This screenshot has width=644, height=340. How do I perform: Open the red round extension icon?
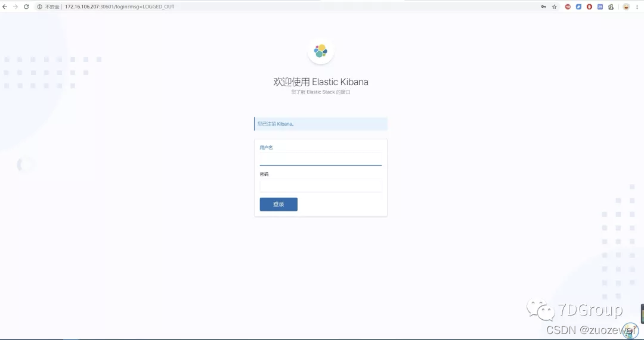[568, 7]
